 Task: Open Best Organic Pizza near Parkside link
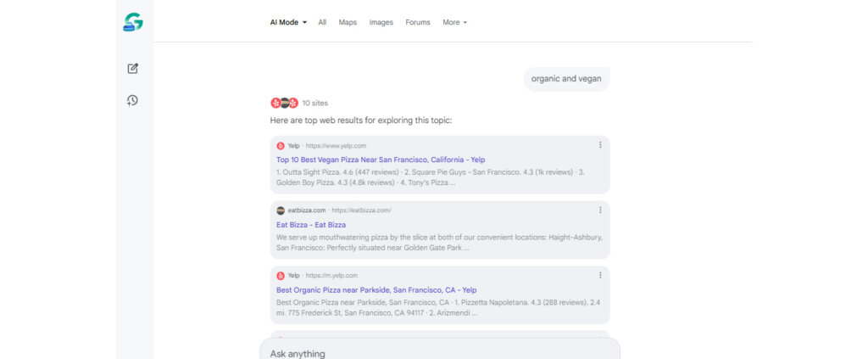coord(376,289)
